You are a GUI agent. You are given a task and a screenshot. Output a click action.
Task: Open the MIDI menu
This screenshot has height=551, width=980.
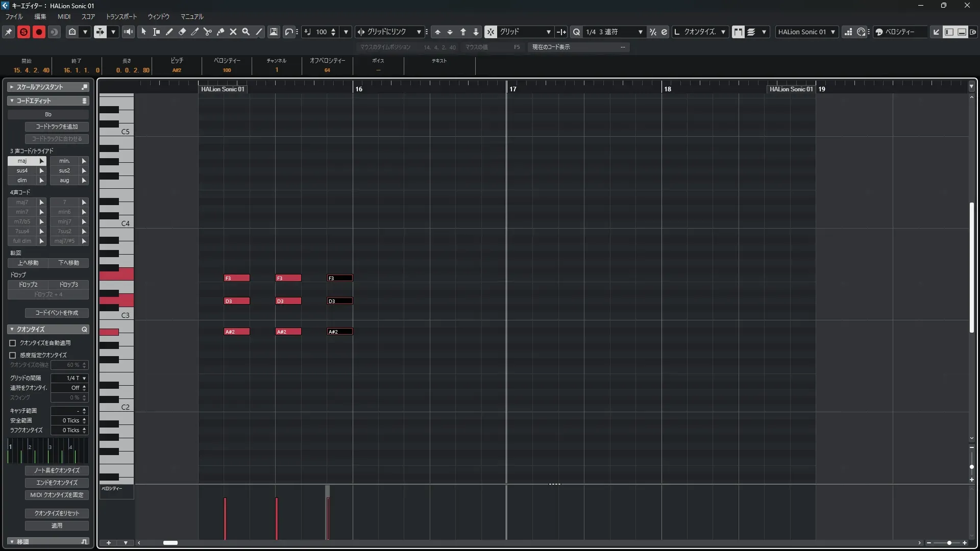pyautogui.click(x=64, y=16)
